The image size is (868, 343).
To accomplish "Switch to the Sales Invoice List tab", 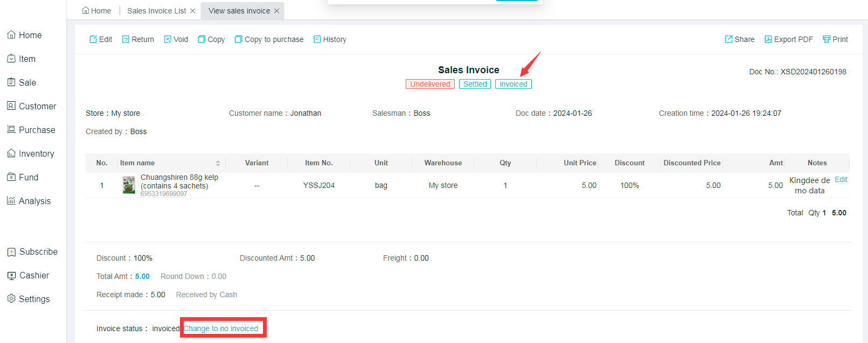I will [x=156, y=11].
